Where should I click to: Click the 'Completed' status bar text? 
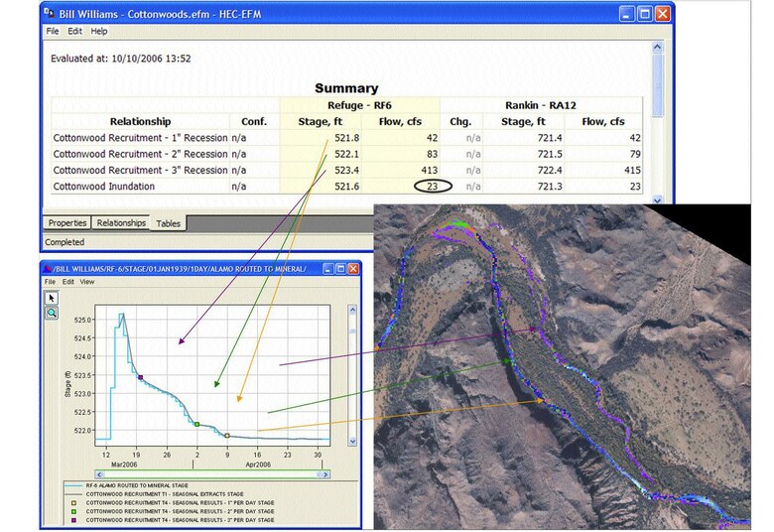click(64, 242)
